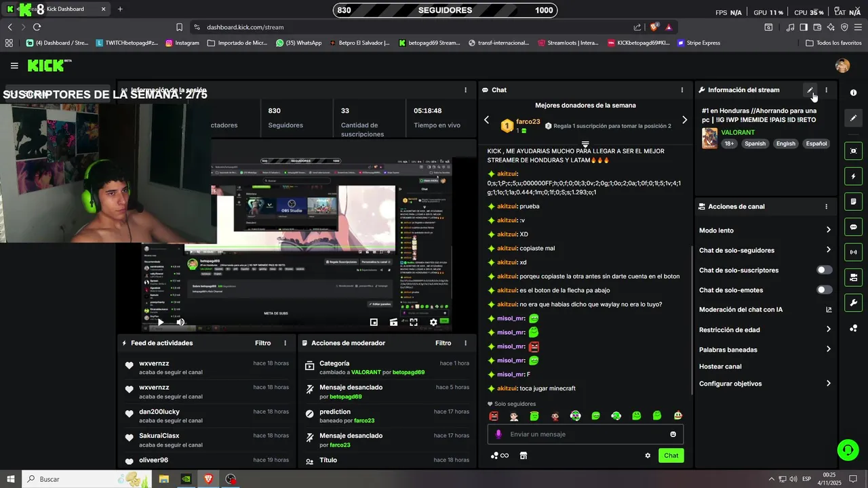
Task: Show previous top donor with left arrow
Action: coord(486,120)
